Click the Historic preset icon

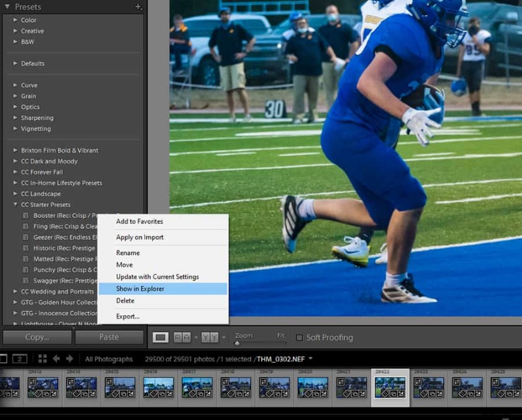pyautogui.click(x=25, y=248)
